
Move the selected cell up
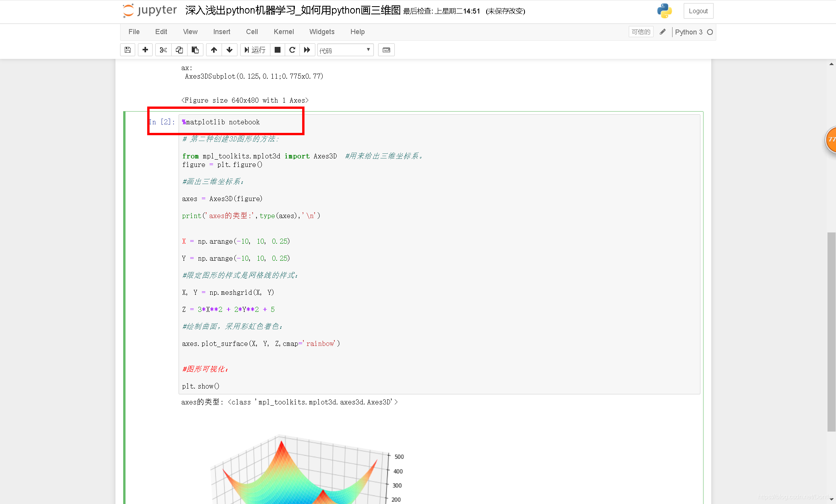coord(214,50)
